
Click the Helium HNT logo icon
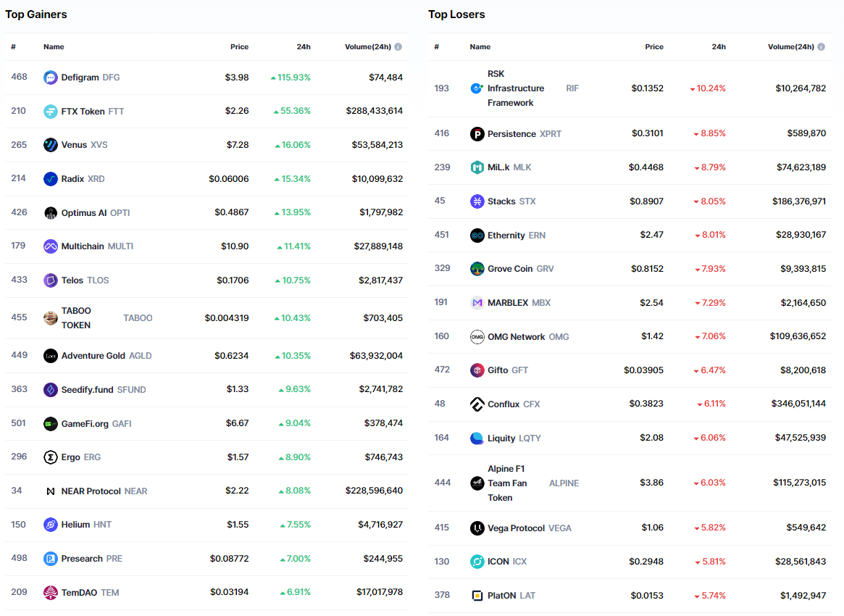50,525
